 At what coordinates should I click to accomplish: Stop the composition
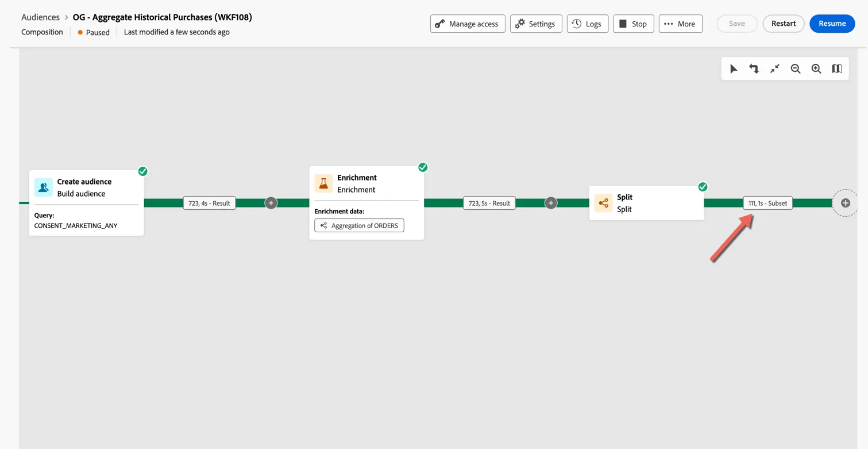point(634,24)
